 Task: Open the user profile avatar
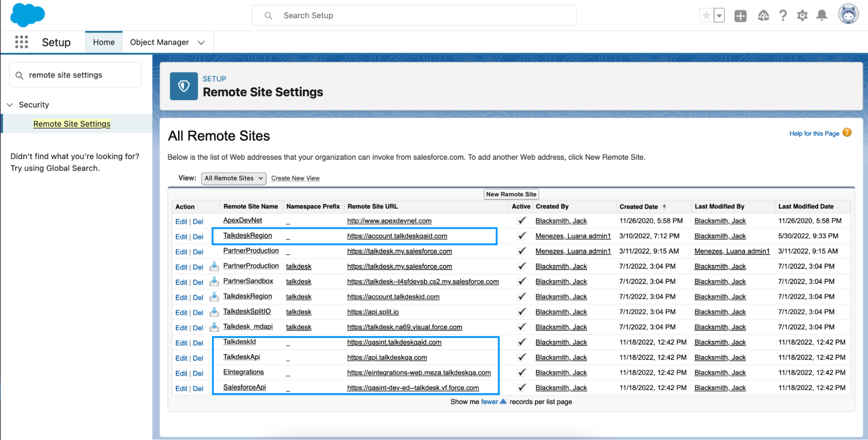848,14
